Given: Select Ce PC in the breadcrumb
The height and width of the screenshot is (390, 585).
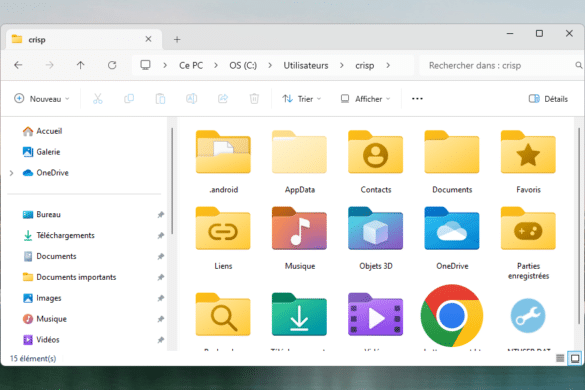Looking at the screenshot, I should click(191, 66).
